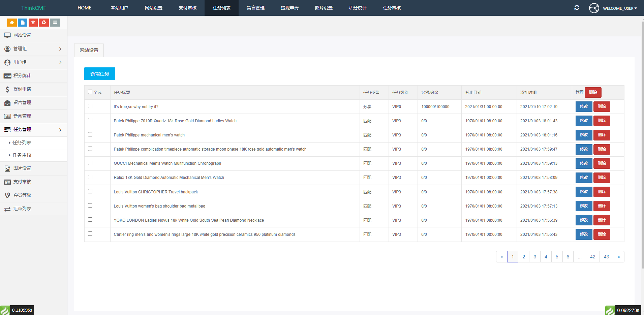The image size is (644, 315).
Task: Go to page 43 in pagination
Action: click(x=606, y=257)
